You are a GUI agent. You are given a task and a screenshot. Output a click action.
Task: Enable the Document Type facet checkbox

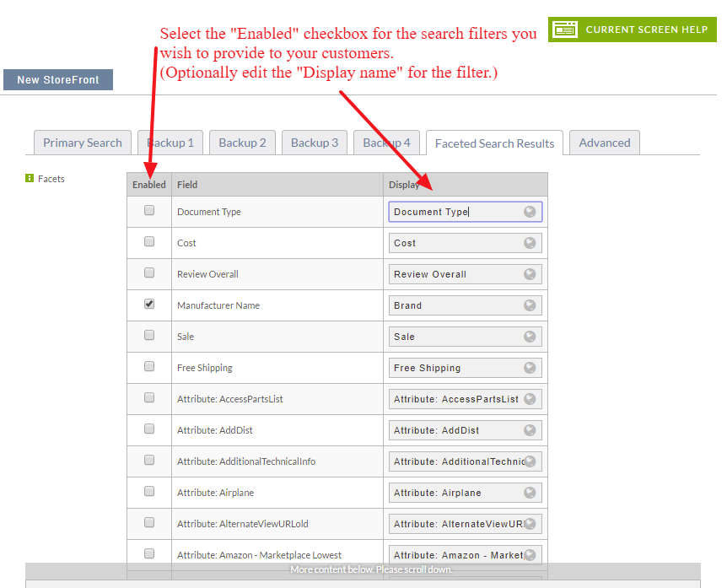pyautogui.click(x=149, y=211)
